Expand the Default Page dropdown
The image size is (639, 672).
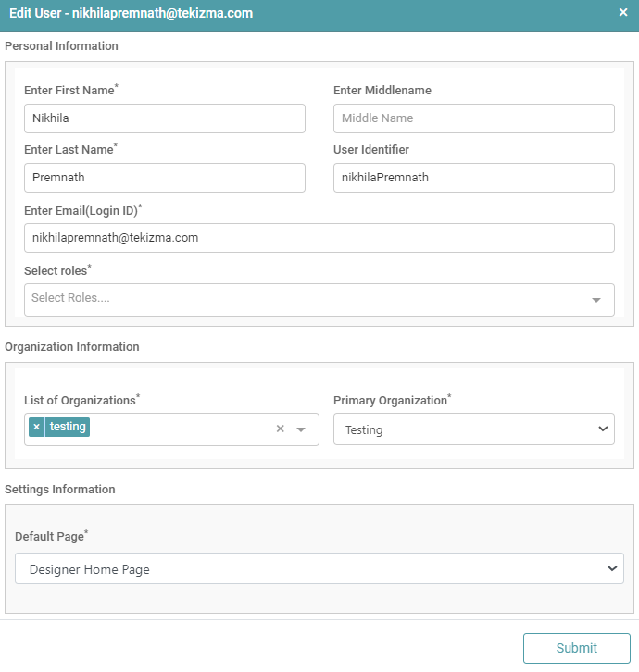click(x=319, y=568)
